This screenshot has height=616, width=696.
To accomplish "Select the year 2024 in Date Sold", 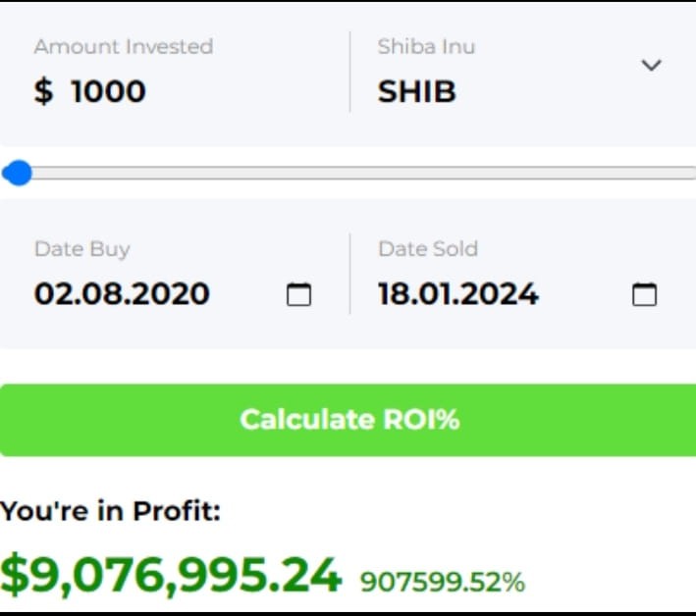I will click(x=502, y=293).
